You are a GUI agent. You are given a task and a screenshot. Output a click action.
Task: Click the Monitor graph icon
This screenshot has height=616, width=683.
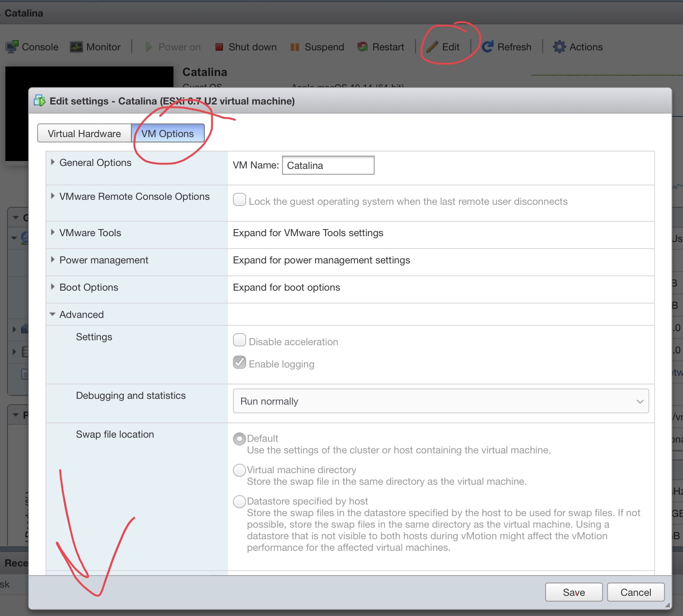click(76, 47)
